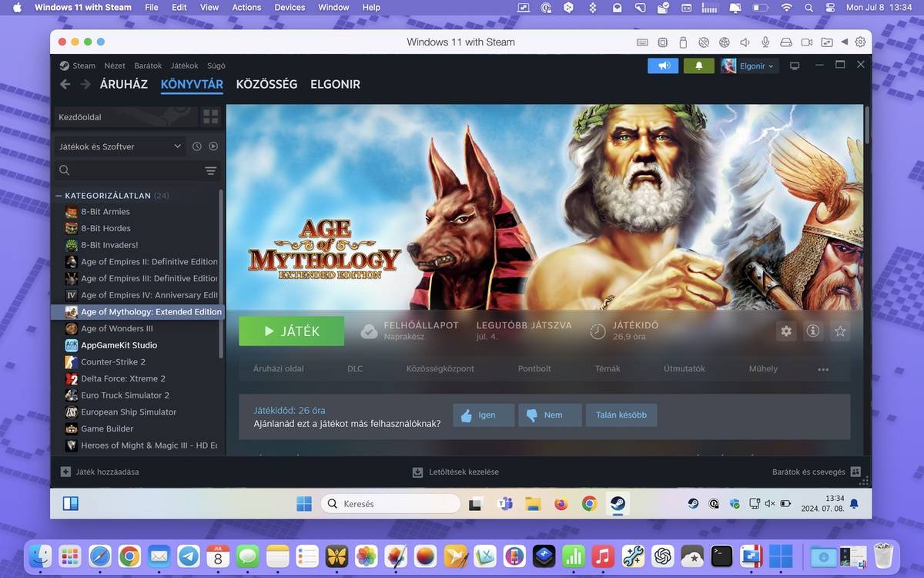Select AppGameKit Studio in the list
The height and width of the screenshot is (578, 924).
119,345
